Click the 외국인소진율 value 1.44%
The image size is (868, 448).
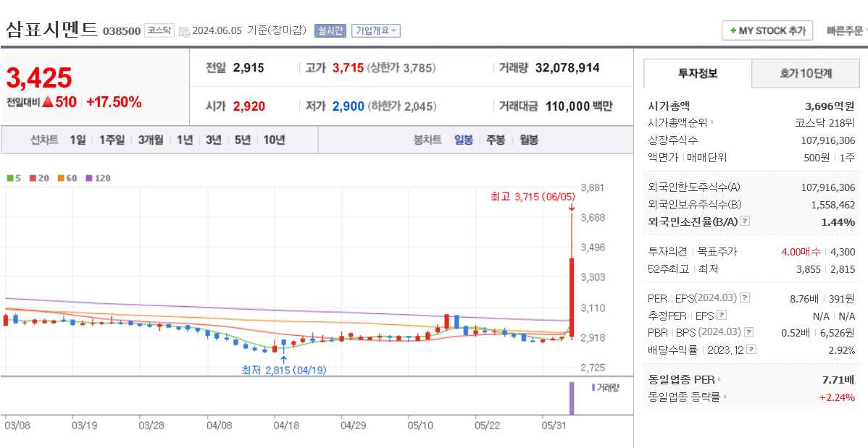click(838, 221)
